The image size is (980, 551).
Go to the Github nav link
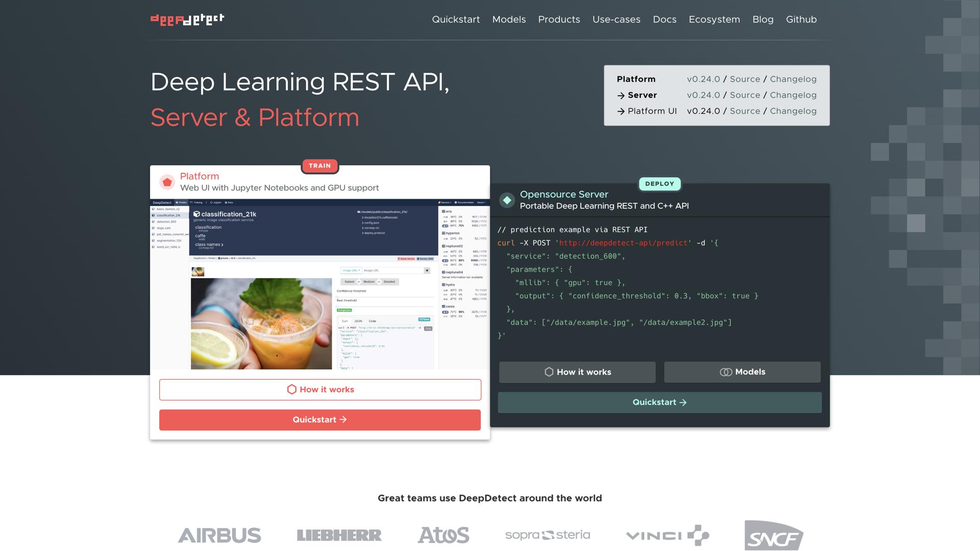801,19
